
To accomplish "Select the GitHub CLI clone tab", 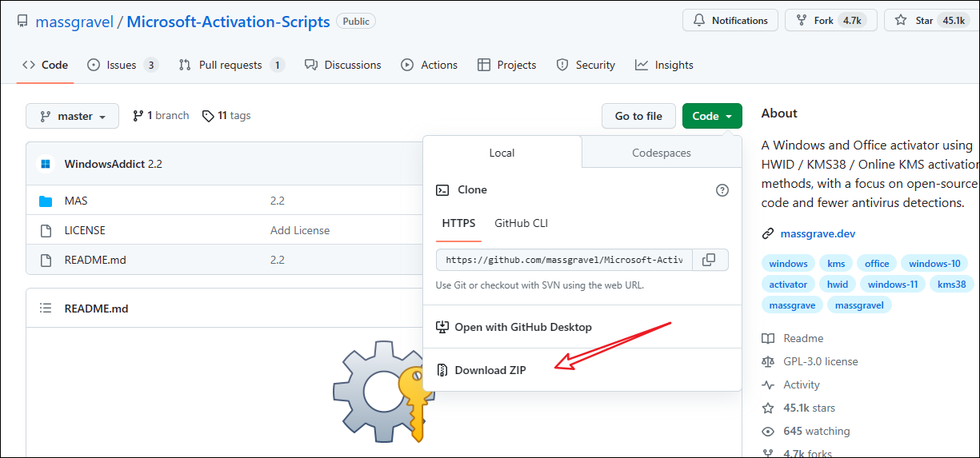I will 521,223.
